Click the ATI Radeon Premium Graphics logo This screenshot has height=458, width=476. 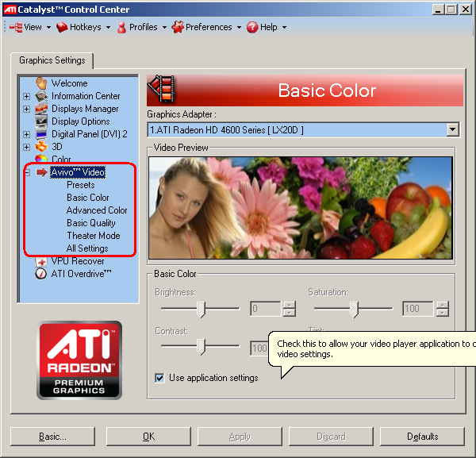(x=79, y=360)
